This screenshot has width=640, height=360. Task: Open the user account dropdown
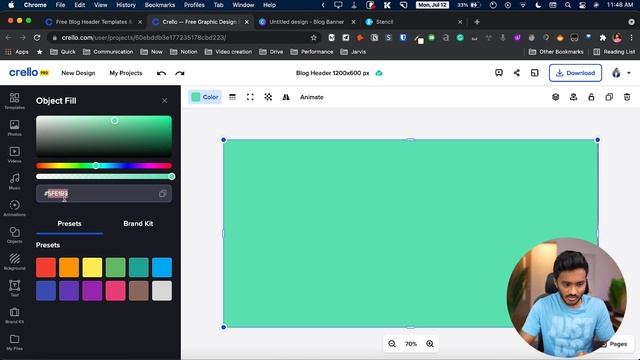(621, 73)
